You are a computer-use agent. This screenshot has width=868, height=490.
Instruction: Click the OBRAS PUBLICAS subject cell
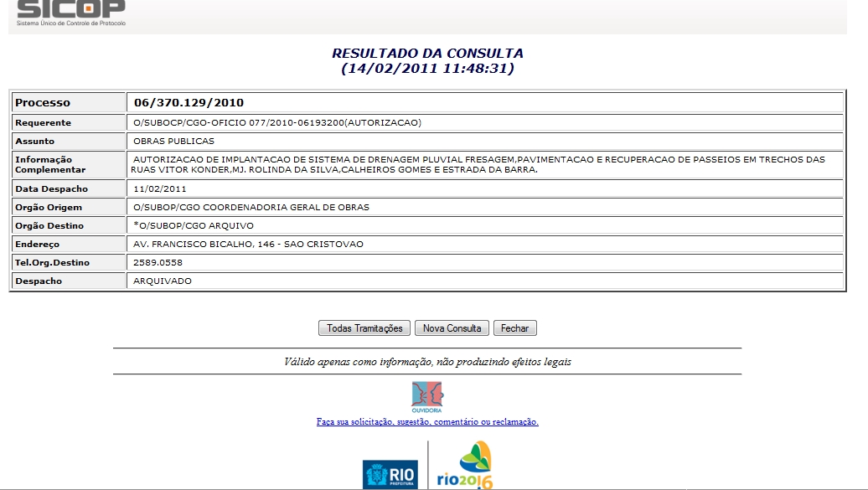(x=173, y=142)
